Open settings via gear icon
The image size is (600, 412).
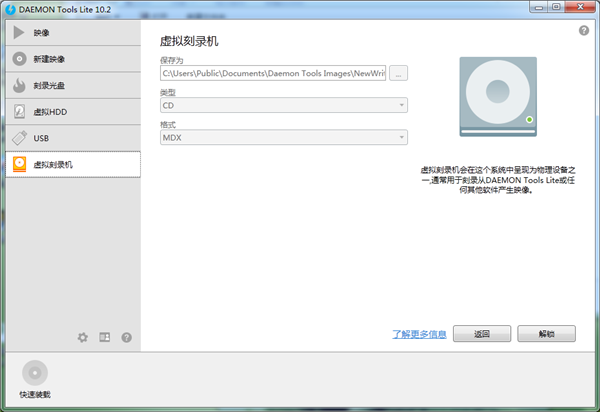[x=83, y=338]
